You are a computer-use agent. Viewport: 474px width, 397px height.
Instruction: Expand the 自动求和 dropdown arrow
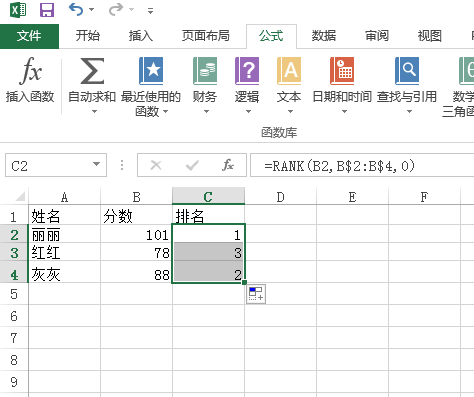point(94,111)
